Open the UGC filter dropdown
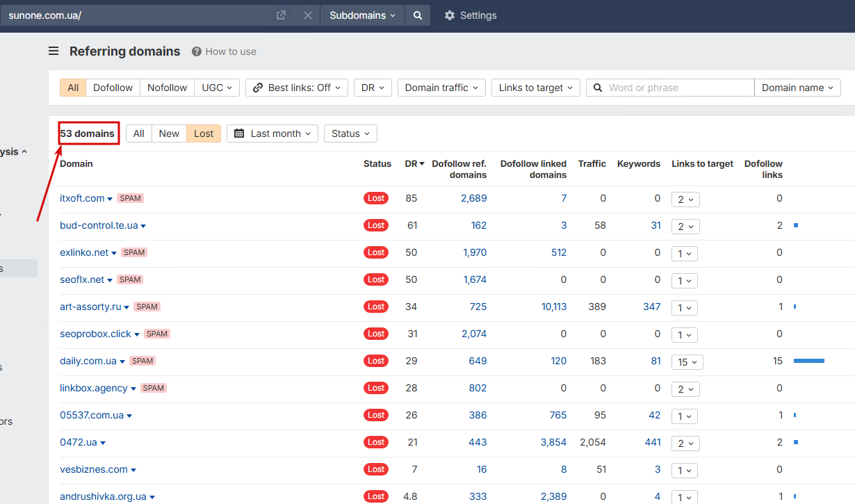The width and height of the screenshot is (855, 504). coord(217,88)
